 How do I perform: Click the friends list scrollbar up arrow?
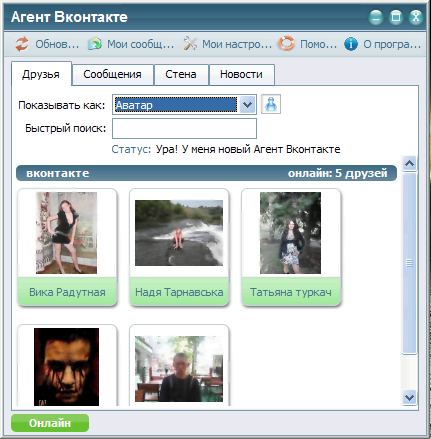coord(409,163)
